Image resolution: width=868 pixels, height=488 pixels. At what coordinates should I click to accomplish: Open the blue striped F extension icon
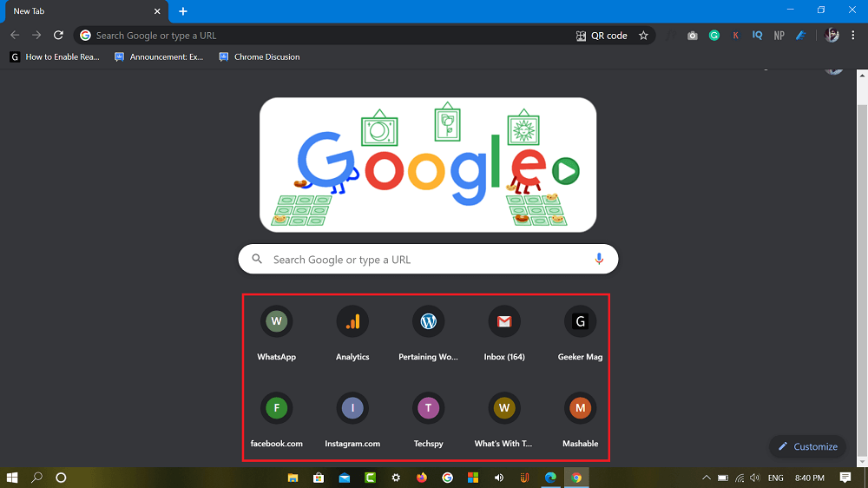800,36
